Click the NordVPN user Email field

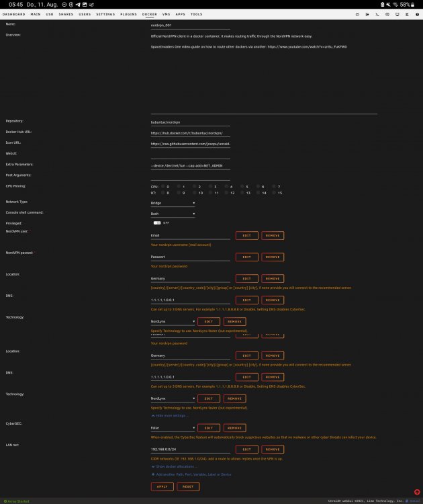[191, 236]
